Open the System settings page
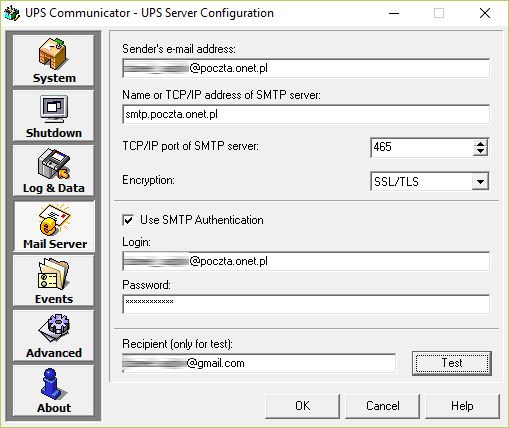Screen dimensions: 509x428 (x=54, y=61)
